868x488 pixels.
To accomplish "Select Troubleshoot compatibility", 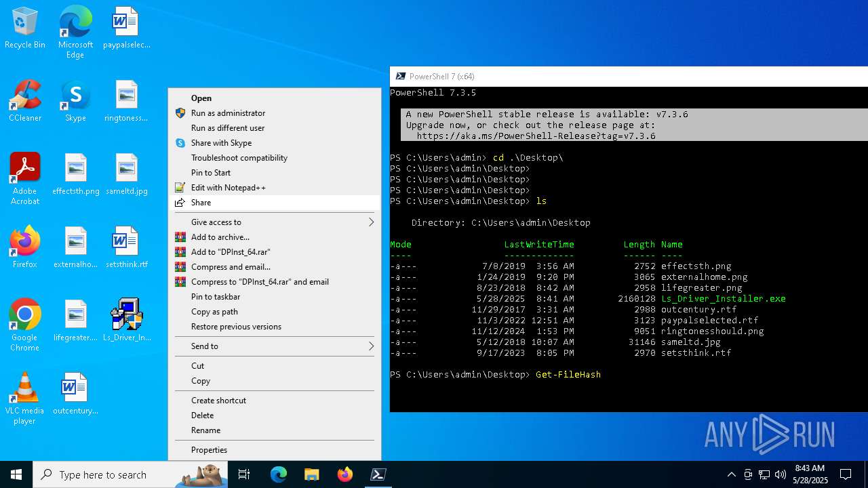I will point(275,158).
